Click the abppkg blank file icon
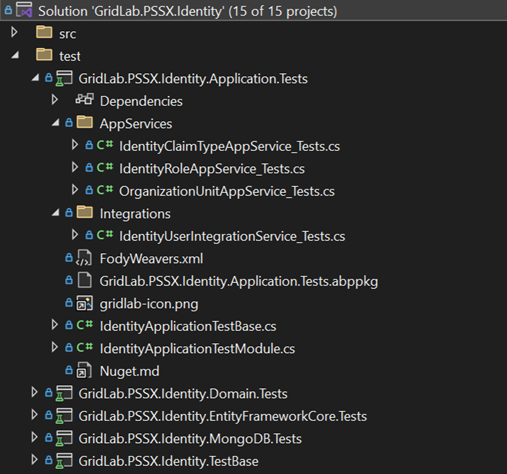 [85, 280]
